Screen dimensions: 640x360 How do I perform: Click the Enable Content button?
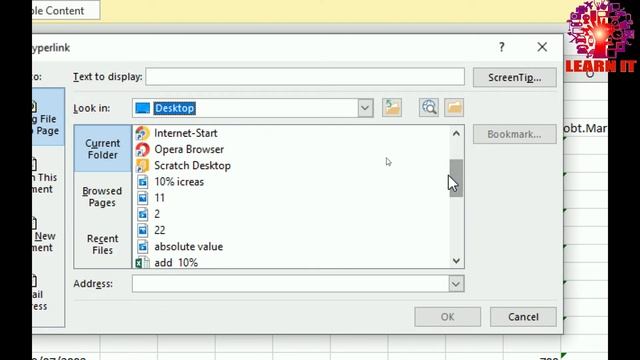coord(65,10)
